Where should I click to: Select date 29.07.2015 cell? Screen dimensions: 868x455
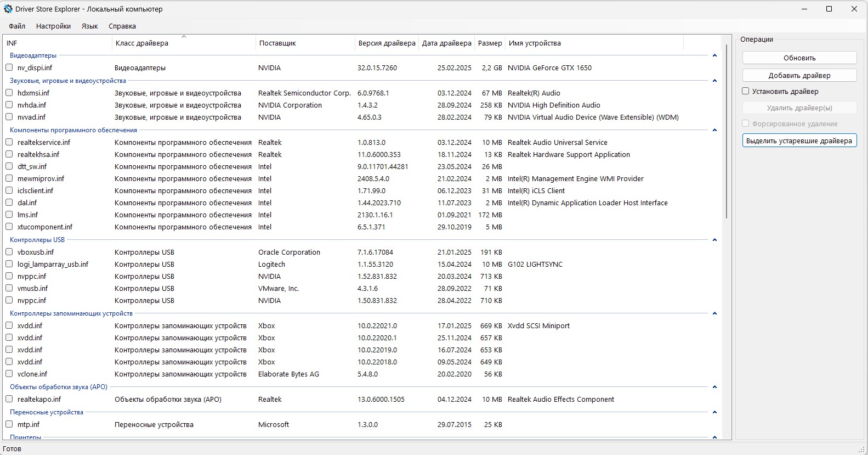pos(455,425)
